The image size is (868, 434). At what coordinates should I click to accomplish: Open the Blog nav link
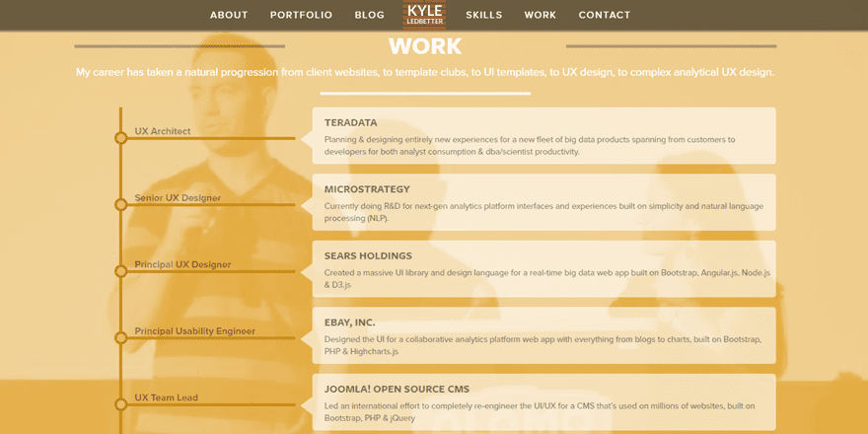369,15
